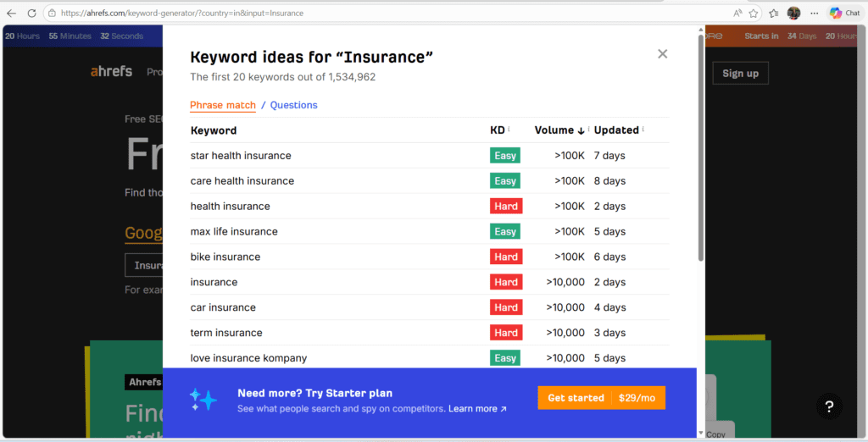The width and height of the screenshot is (868, 442).
Task: Open browser favorites list icon
Action: [x=773, y=13]
